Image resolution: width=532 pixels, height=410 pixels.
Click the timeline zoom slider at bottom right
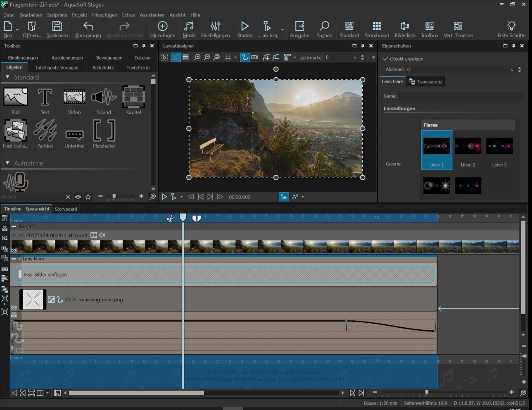(427, 392)
